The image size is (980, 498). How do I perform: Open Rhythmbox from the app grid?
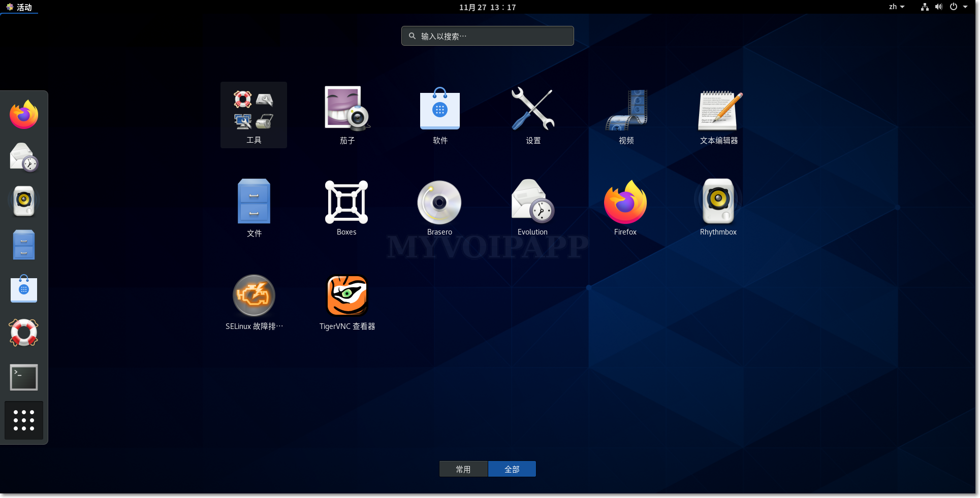tap(718, 208)
